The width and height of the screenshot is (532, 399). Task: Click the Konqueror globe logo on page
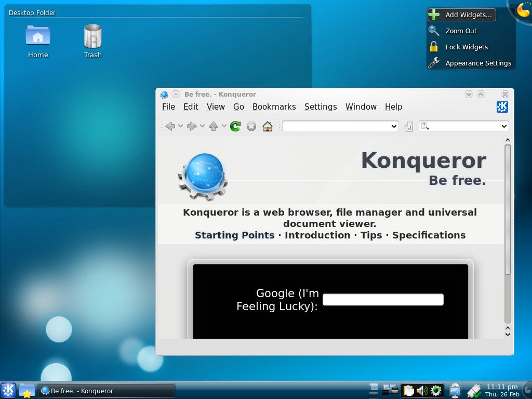[x=204, y=176]
